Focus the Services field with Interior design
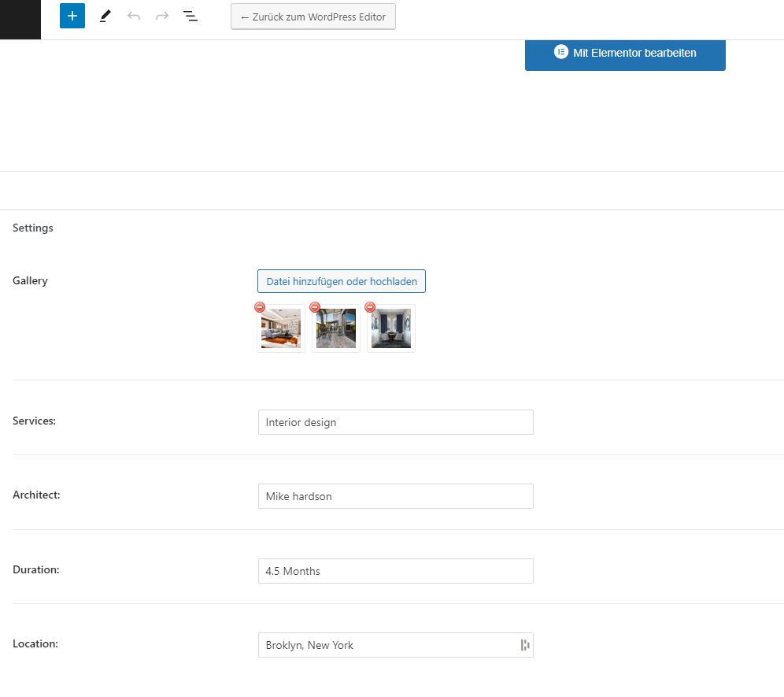The width and height of the screenshot is (784, 697). [395, 422]
